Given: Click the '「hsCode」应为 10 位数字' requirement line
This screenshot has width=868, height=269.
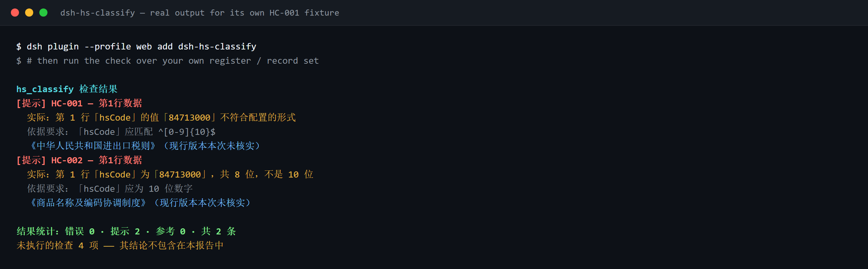Looking at the screenshot, I should [x=136, y=189].
